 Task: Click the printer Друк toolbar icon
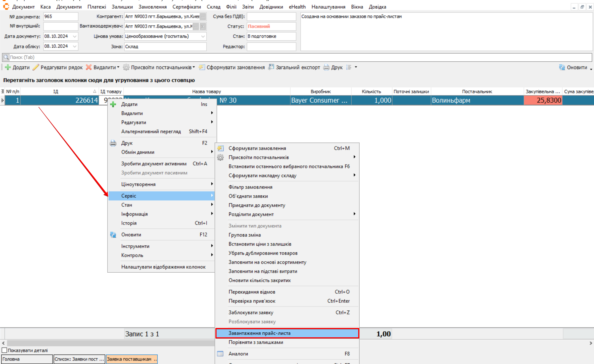(326, 67)
